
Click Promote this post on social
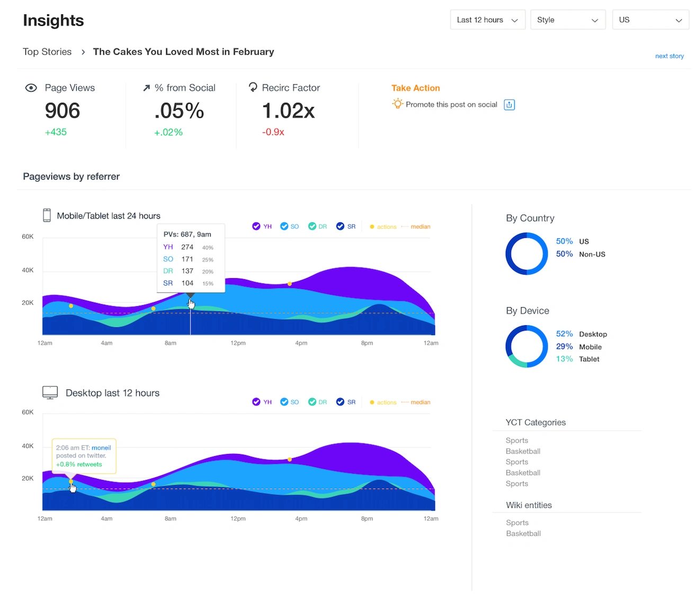[x=452, y=104]
